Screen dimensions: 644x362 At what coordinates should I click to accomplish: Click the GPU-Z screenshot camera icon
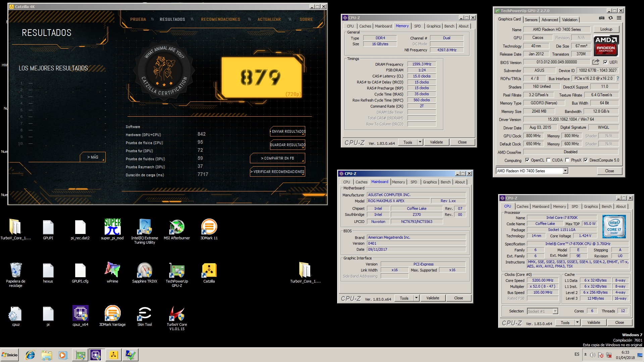(x=602, y=18)
